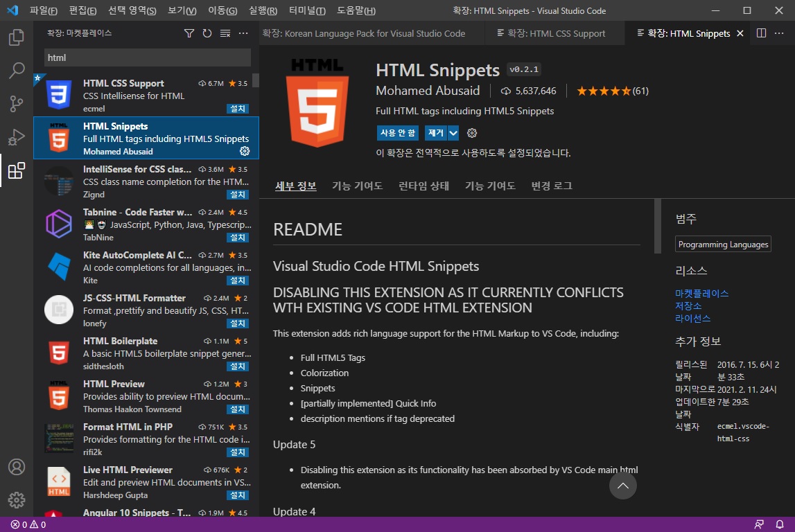Screen dimensions: 795x532
Task: Open the 저장소 repository link
Action: coord(688,306)
